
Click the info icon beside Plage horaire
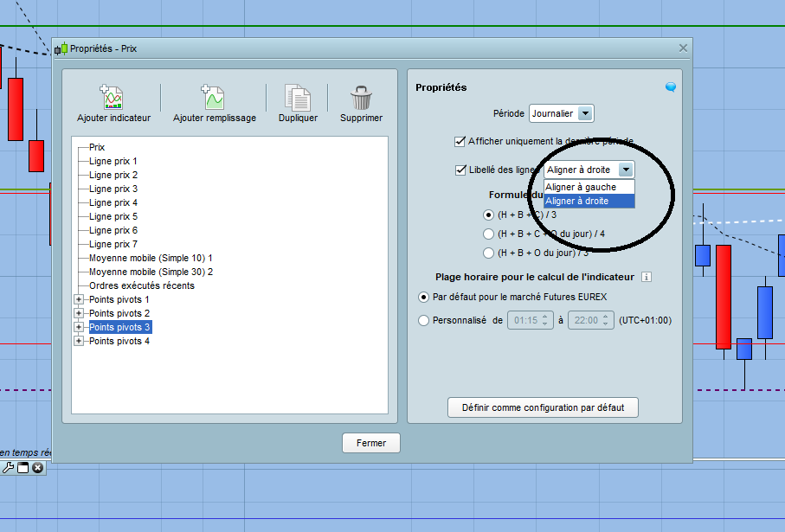pyautogui.click(x=646, y=277)
